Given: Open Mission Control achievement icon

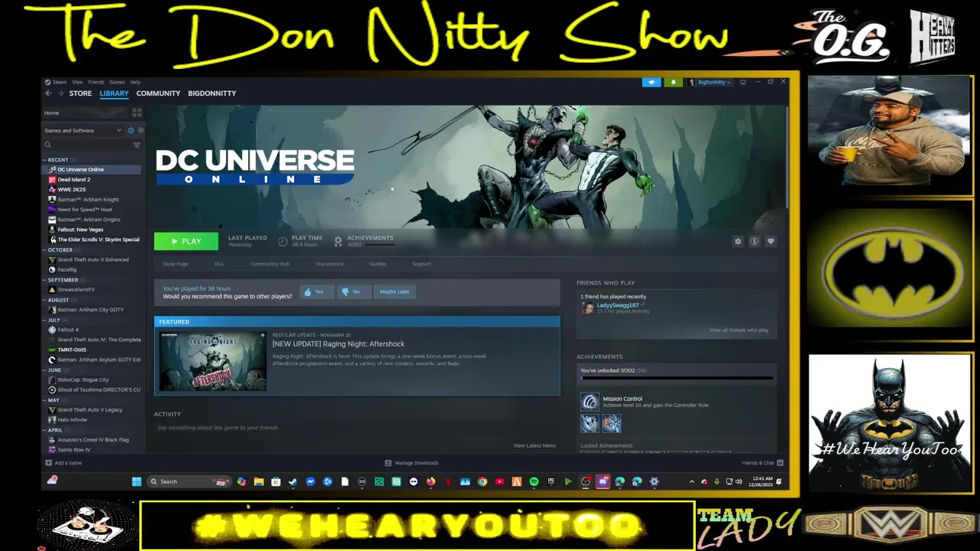Looking at the screenshot, I should [590, 402].
